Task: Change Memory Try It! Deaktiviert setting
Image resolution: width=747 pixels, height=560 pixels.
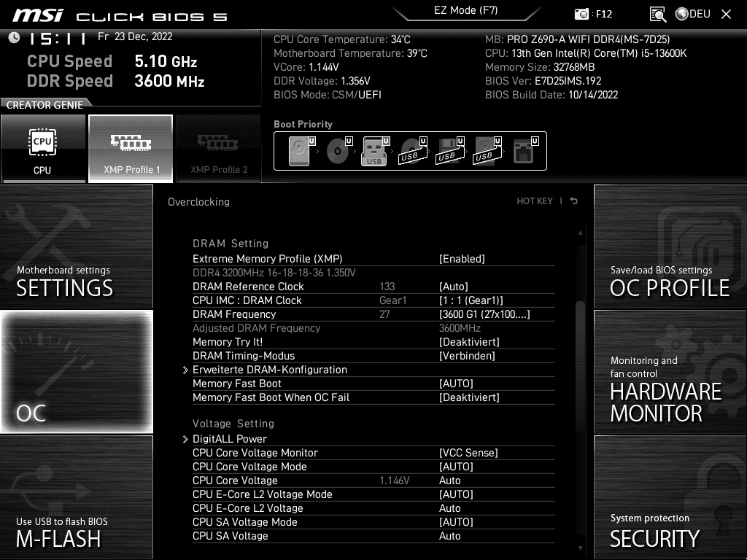Action: (x=469, y=341)
